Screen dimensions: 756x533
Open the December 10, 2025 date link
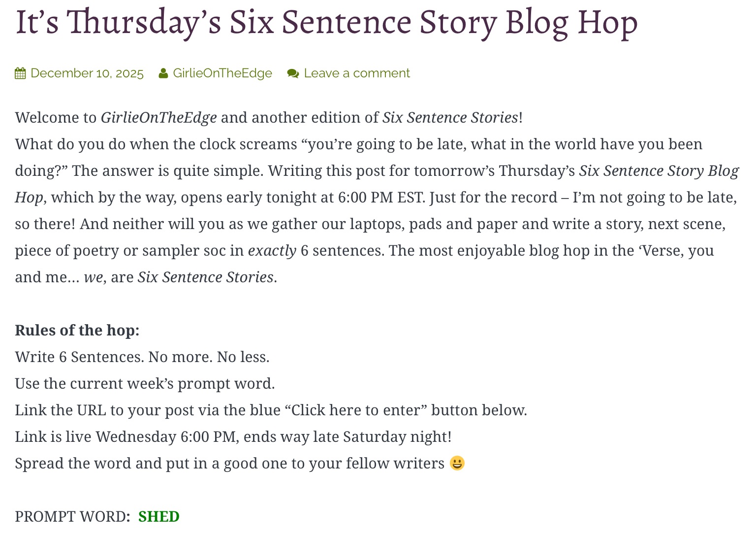(x=87, y=73)
